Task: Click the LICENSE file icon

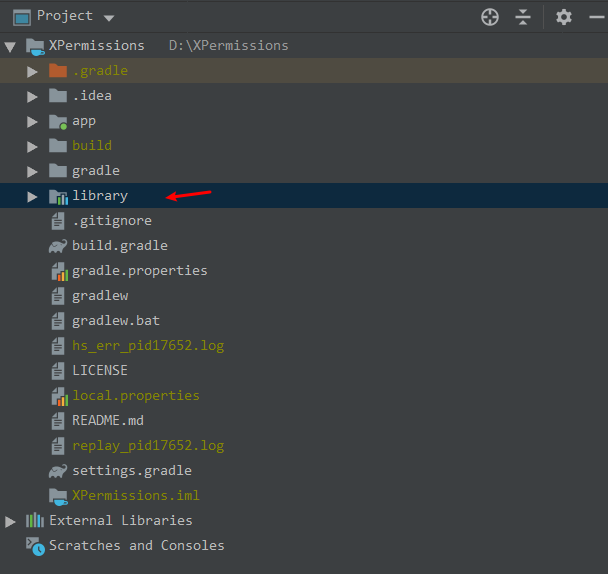Action: (x=58, y=371)
